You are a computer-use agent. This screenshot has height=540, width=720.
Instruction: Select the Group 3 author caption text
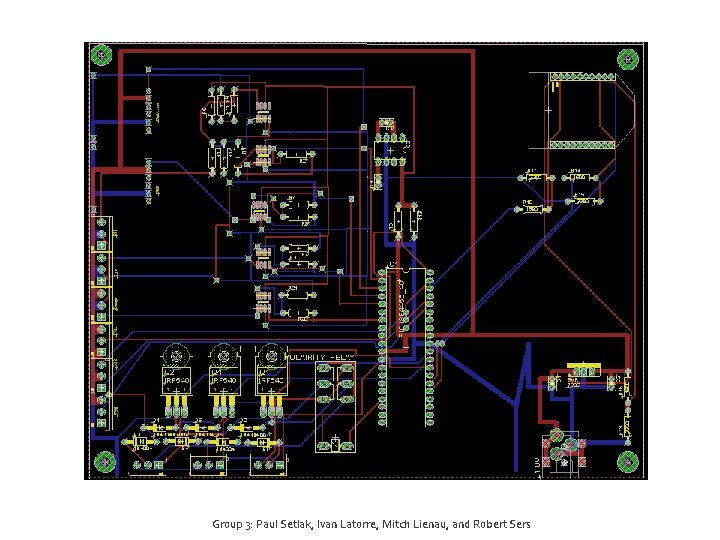(371, 524)
